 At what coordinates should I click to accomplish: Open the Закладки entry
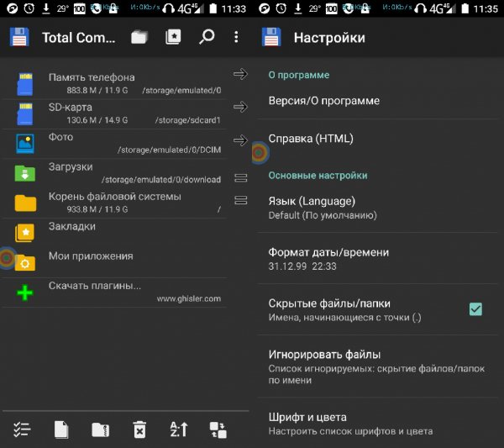(x=115, y=233)
